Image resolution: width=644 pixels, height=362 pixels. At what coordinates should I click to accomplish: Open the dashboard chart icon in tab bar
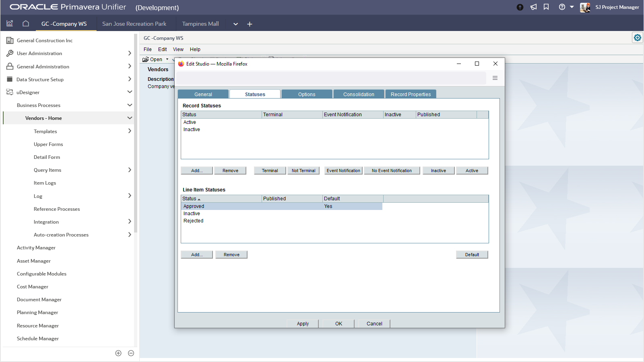click(10, 24)
